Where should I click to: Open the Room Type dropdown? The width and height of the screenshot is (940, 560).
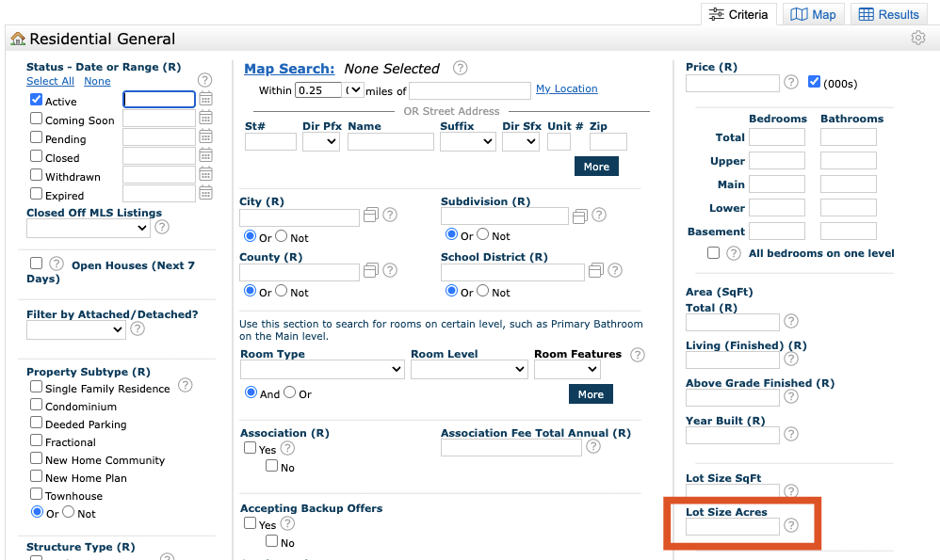(321, 370)
